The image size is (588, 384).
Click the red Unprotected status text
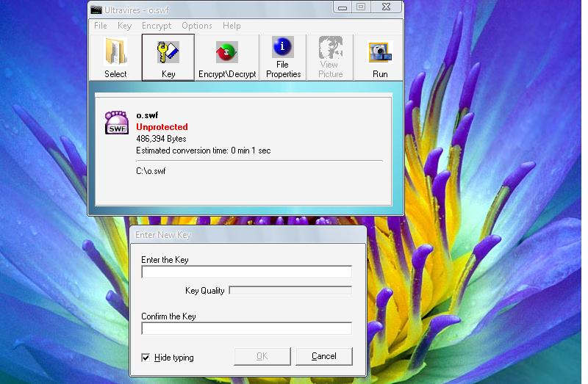(162, 126)
